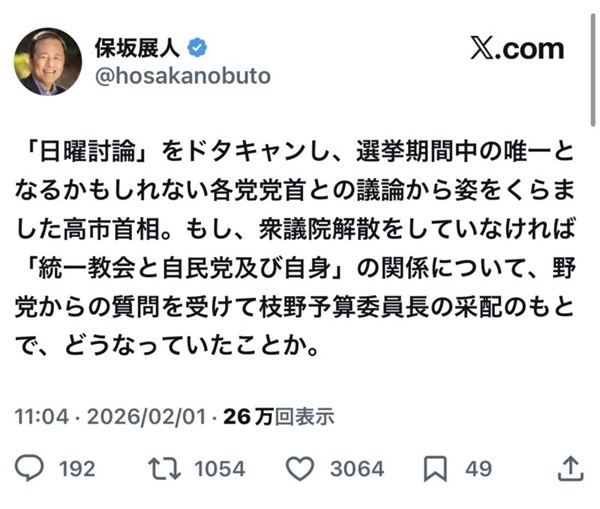Click the 192 replies count
Screen dimensions: 600x509
pyautogui.click(x=76, y=468)
